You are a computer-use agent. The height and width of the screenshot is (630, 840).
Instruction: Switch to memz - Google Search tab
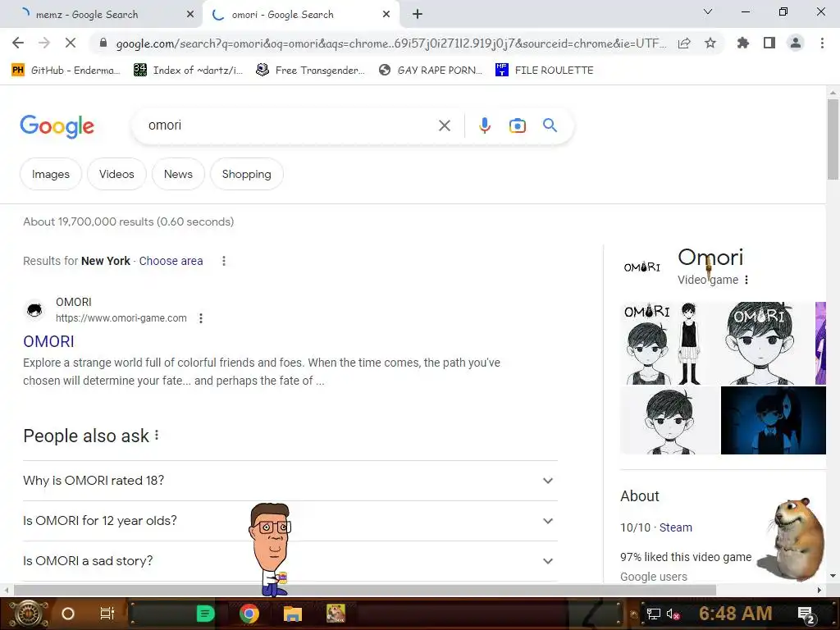(102, 15)
